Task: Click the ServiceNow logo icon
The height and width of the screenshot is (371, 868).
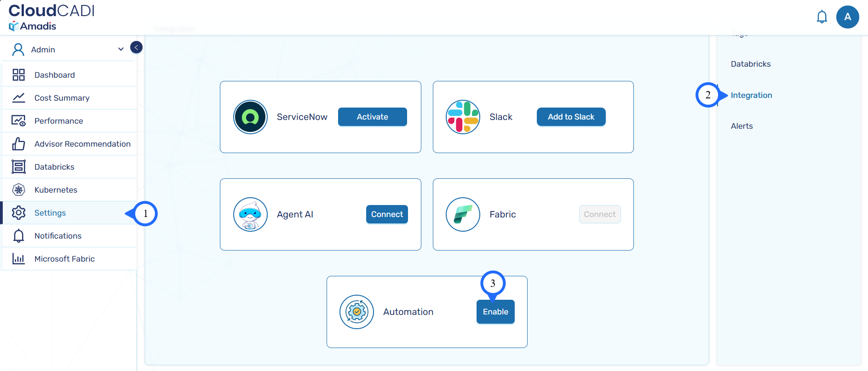Action: (250, 117)
